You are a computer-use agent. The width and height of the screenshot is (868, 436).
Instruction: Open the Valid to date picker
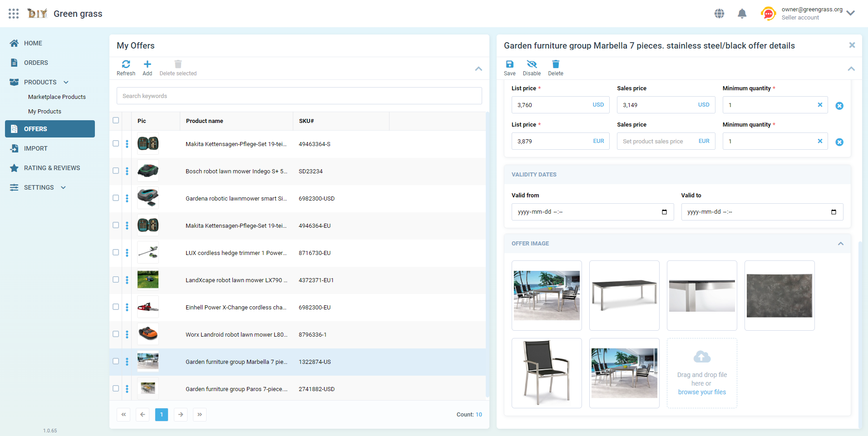pos(833,212)
